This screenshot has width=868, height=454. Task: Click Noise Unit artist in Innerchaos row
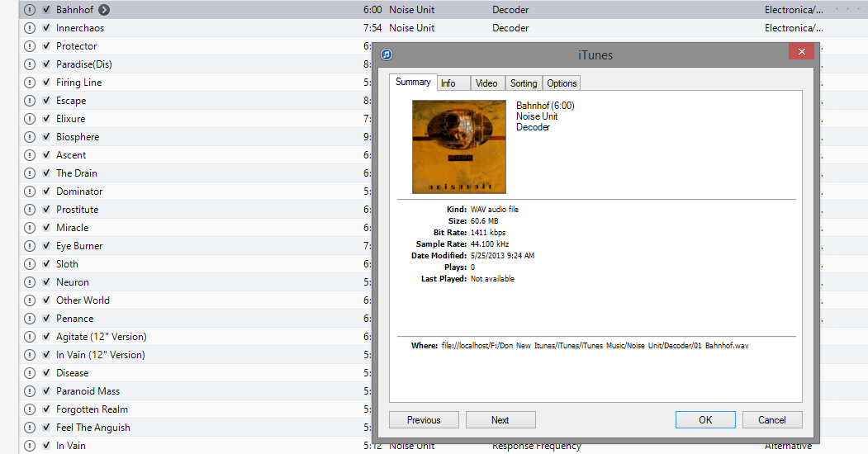pyautogui.click(x=412, y=28)
